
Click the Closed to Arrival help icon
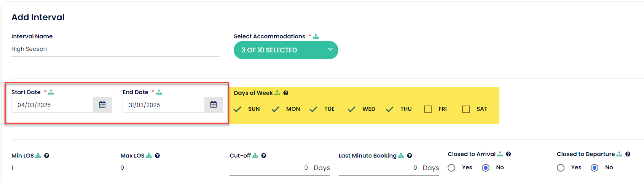(x=509, y=154)
